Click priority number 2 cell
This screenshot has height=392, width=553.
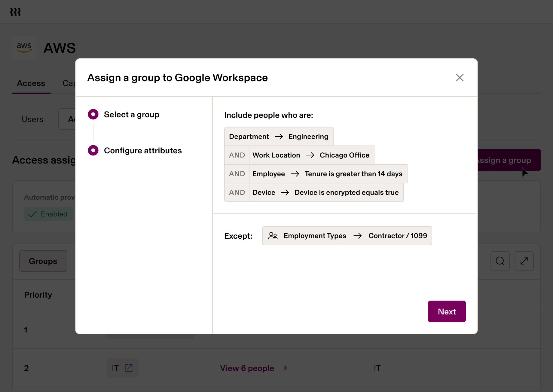point(26,368)
